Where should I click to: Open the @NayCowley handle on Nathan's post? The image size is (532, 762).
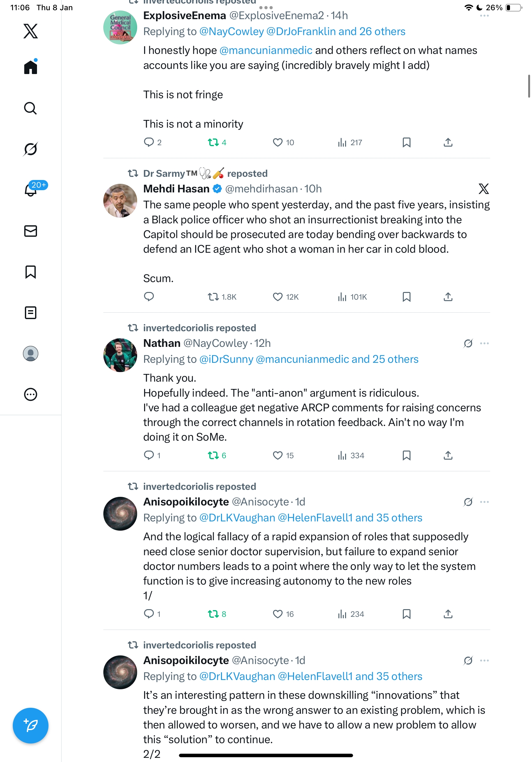click(215, 343)
